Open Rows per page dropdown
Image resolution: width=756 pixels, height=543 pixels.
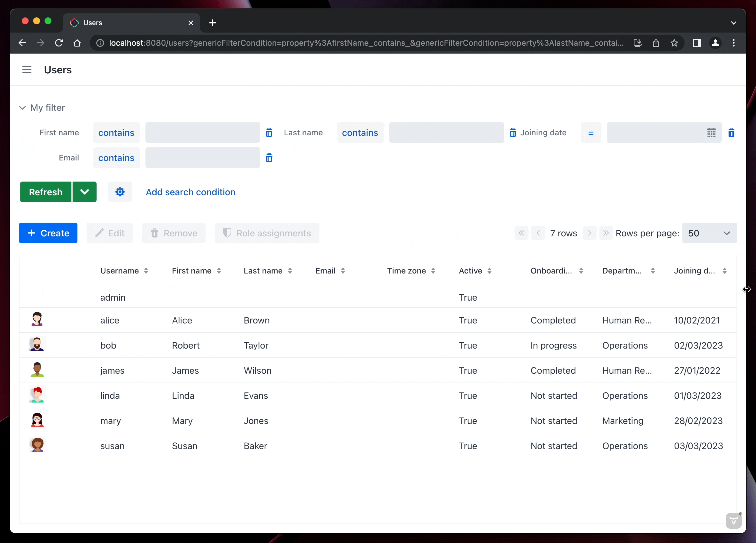point(709,233)
